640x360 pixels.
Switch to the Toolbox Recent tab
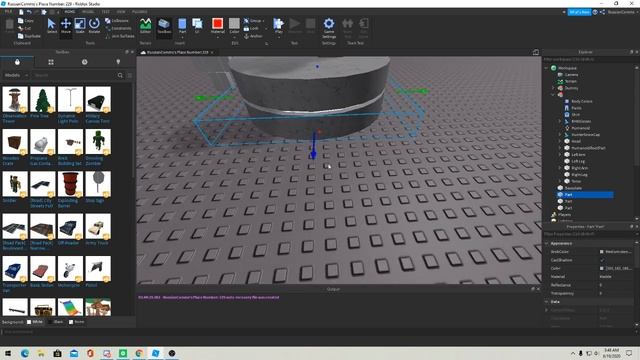pos(84,62)
